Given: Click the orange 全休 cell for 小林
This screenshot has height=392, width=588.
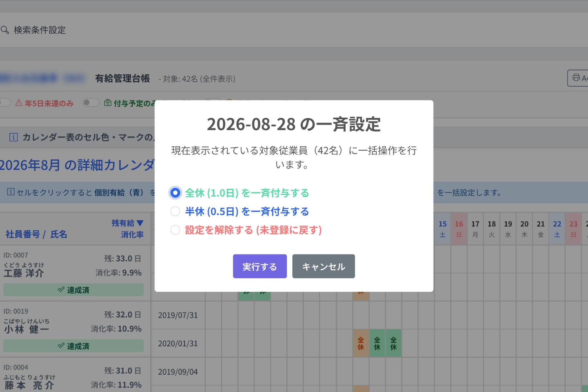Looking at the screenshot, I should point(361,343).
